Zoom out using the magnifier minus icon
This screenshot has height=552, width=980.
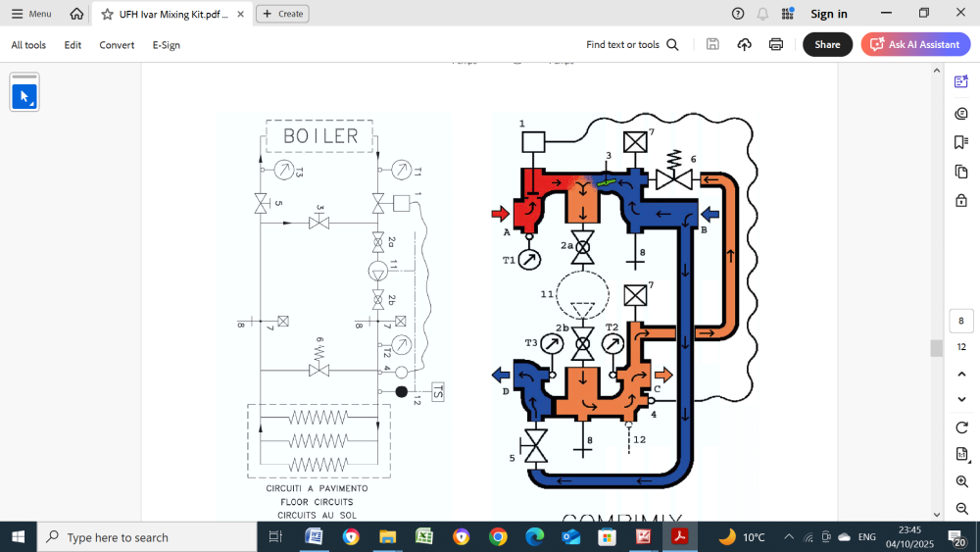click(x=961, y=508)
